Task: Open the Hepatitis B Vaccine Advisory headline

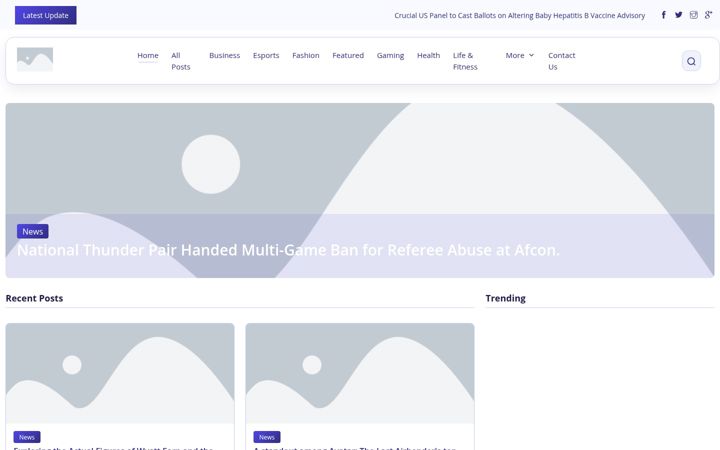Action: point(519,15)
